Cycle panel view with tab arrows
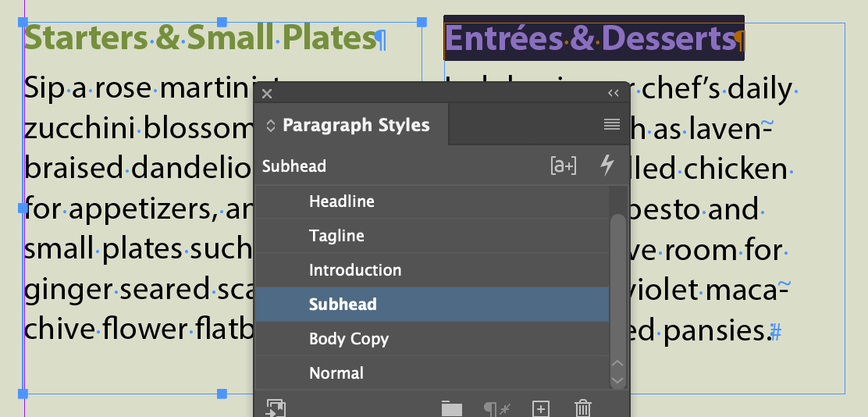The height and width of the screenshot is (417, 868). point(271,126)
